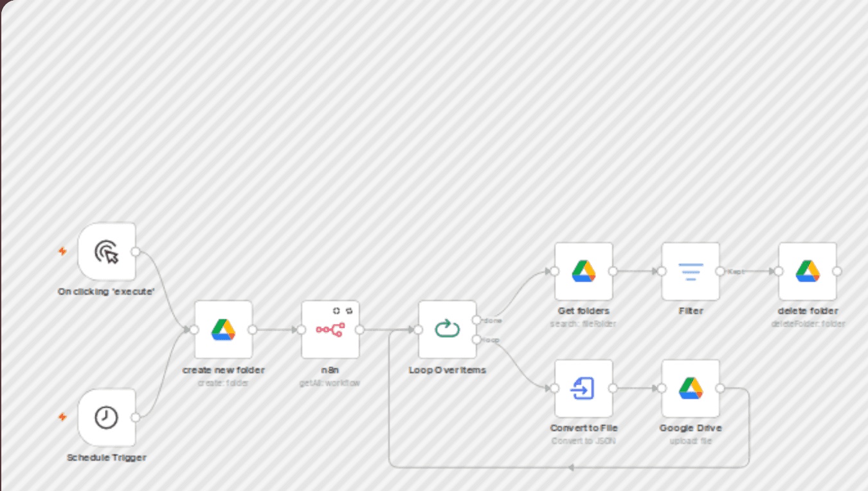This screenshot has height=491, width=868.
Task: Click the 'done' output handle on Loop
Action: (476, 320)
